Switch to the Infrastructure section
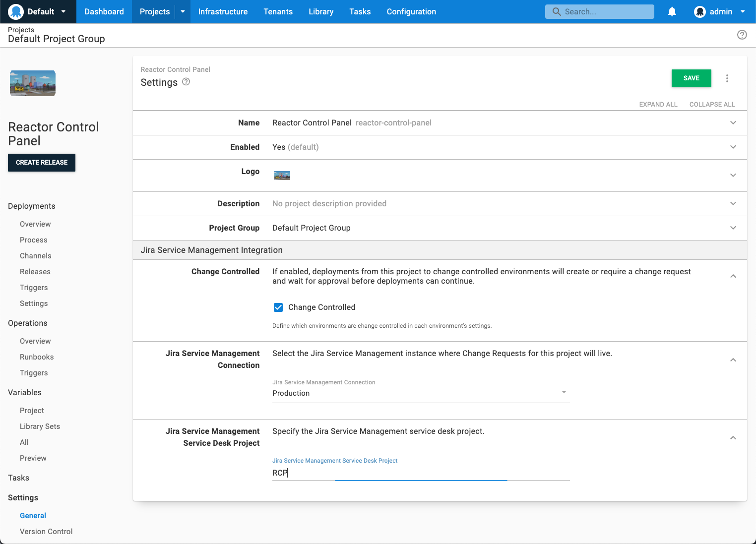The image size is (756, 544). coord(223,11)
